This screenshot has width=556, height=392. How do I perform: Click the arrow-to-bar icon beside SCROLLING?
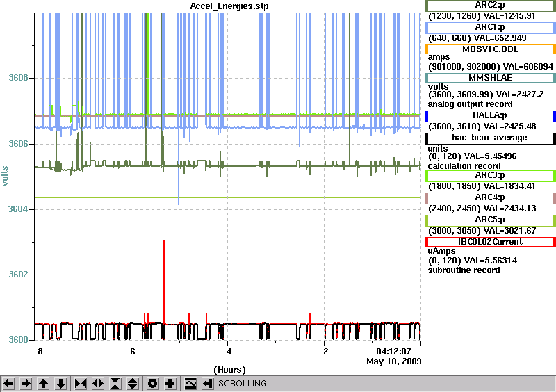pos(208,384)
